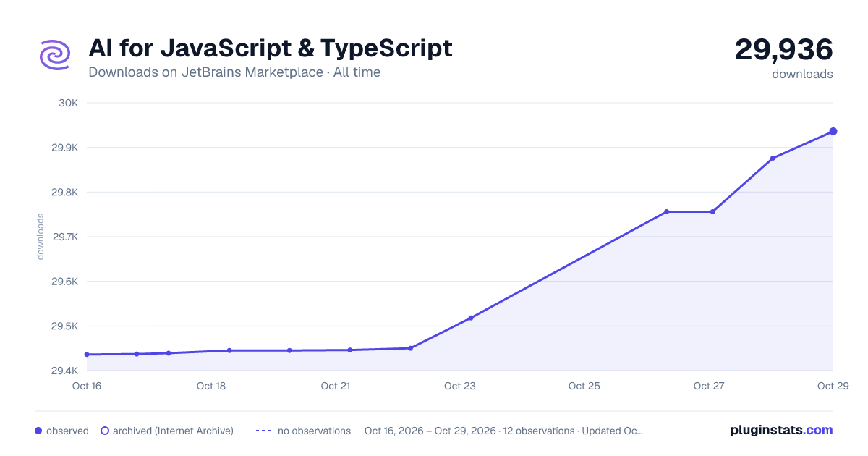Click the filled 'observed' legend dot
This screenshot has width=868, height=456.
click(x=38, y=431)
